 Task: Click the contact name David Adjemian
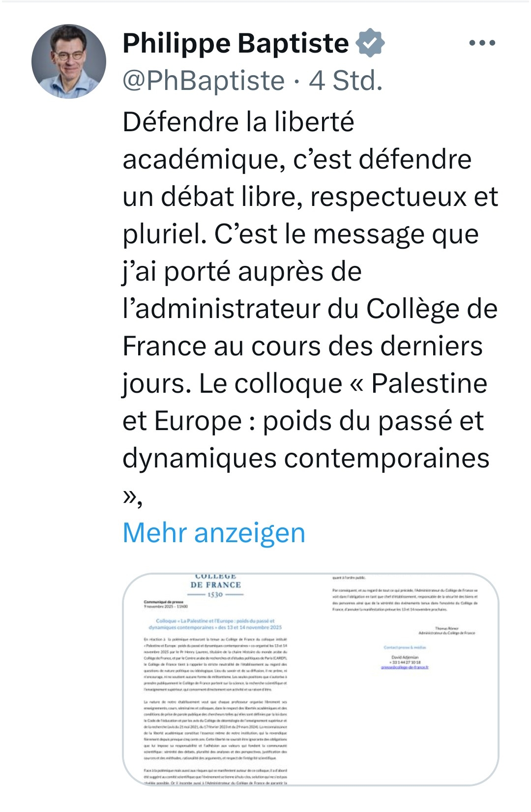coord(405,657)
